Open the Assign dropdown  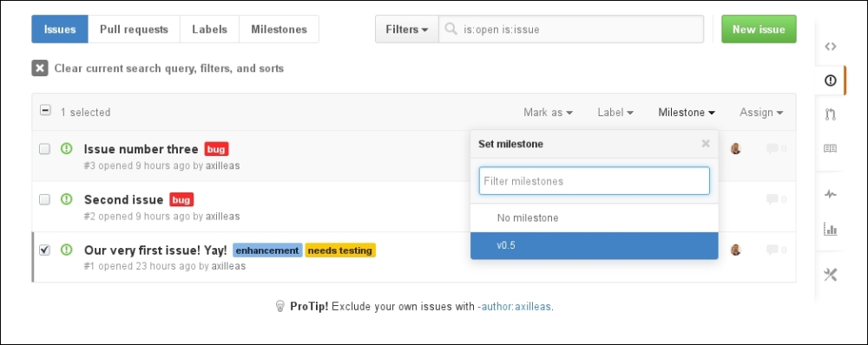[x=761, y=112]
